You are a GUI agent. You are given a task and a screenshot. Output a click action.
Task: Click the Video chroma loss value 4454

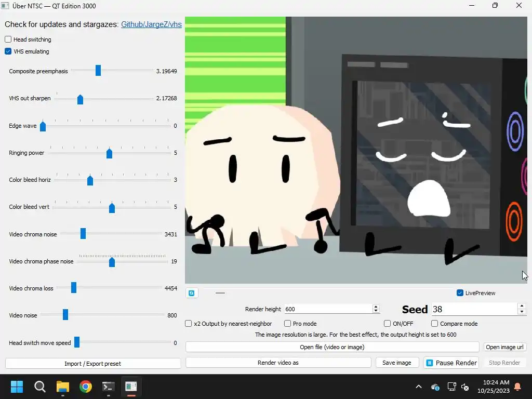171,288
